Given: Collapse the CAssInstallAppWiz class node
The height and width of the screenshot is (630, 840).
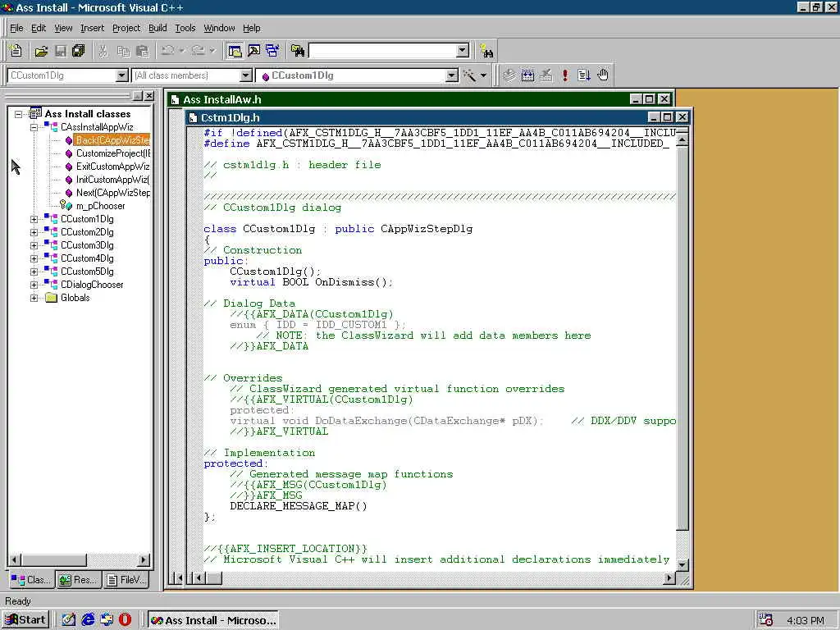Looking at the screenshot, I should 34,127.
